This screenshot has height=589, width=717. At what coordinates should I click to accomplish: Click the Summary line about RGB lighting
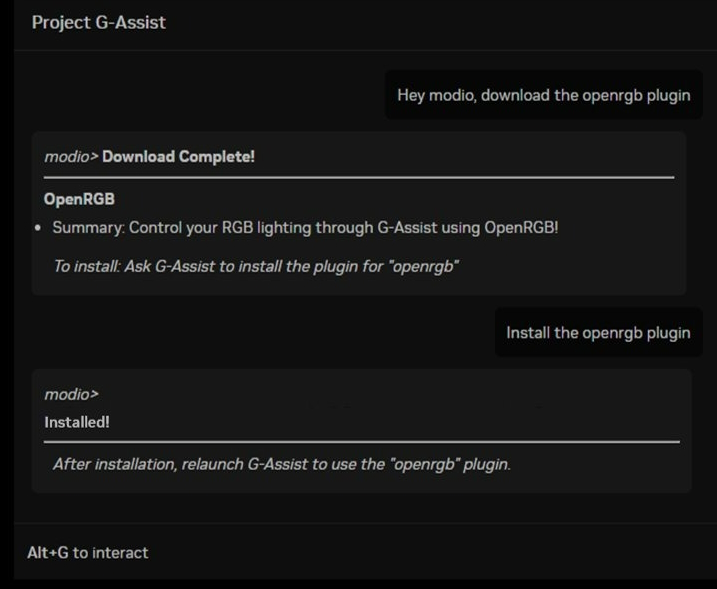pos(305,227)
